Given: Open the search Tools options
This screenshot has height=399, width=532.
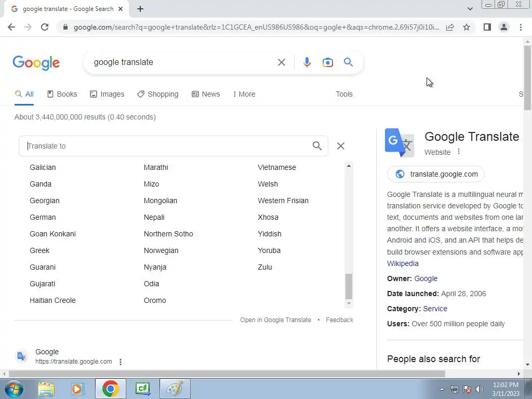Looking at the screenshot, I should click(x=344, y=95).
